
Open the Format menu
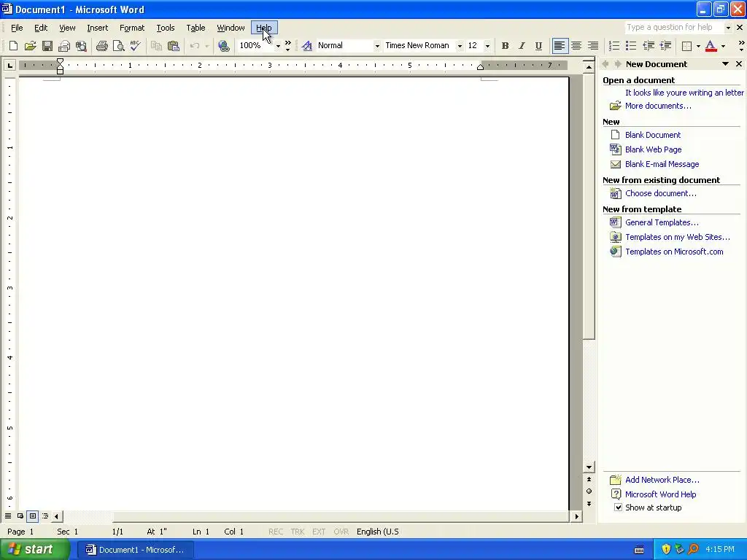tap(132, 28)
